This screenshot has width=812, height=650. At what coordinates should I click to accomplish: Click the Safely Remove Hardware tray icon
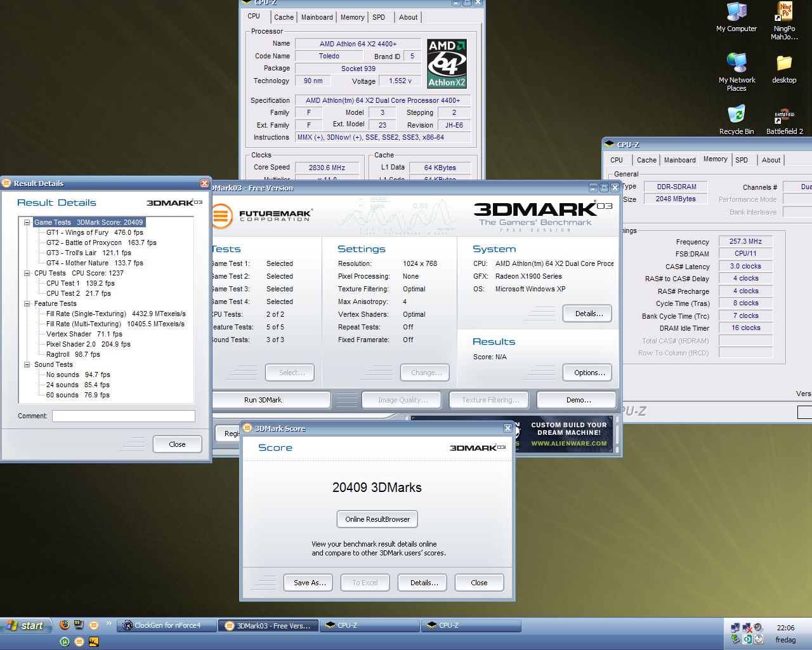pos(736,639)
